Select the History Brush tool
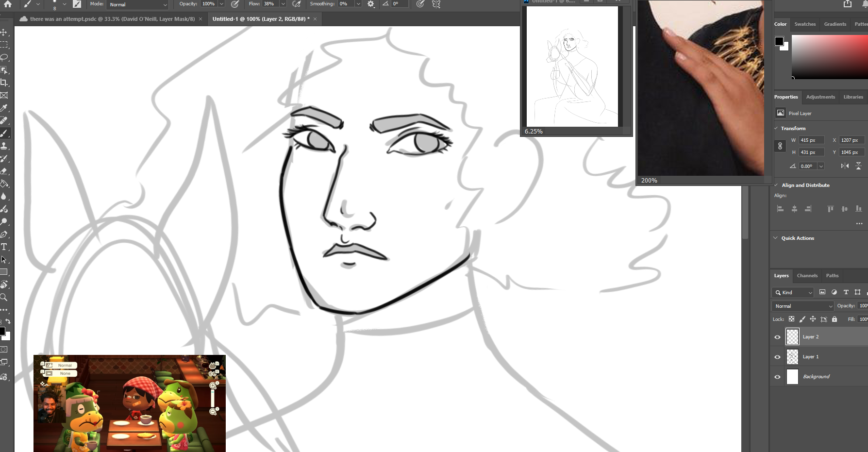The height and width of the screenshot is (452, 868). [x=4, y=158]
